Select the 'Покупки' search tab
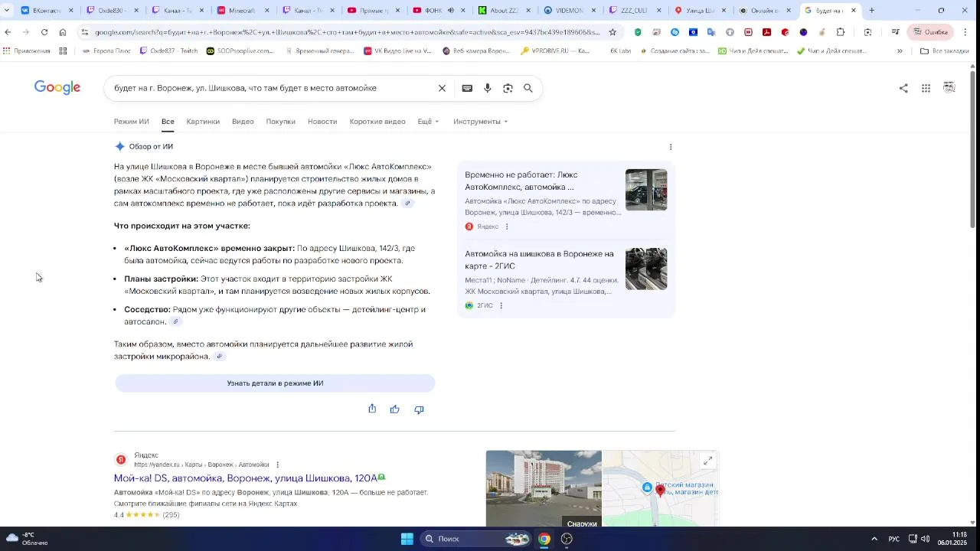This screenshot has width=980, height=551. click(281, 122)
